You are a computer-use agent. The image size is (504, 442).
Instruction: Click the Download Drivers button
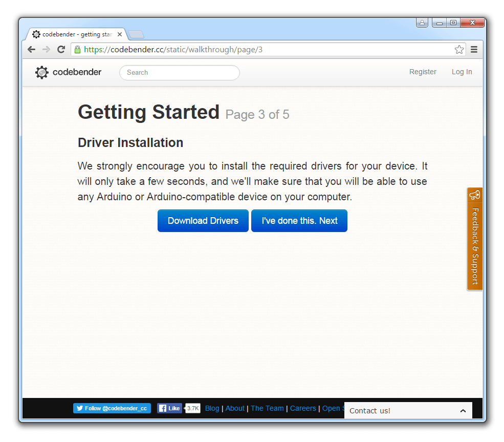click(x=203, y=221)
